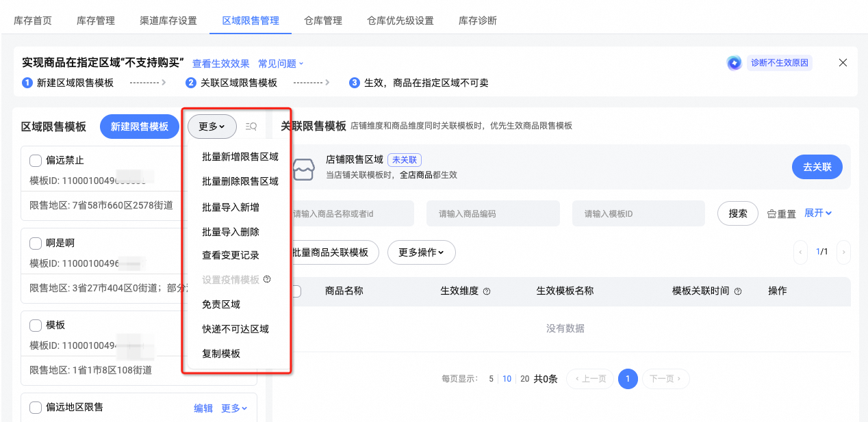
Task: Click the 去关联 button
Action: click(817, 167)
